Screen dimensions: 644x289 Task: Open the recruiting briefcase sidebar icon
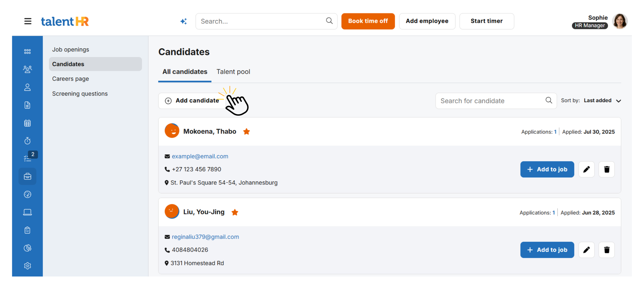(27, 176)
